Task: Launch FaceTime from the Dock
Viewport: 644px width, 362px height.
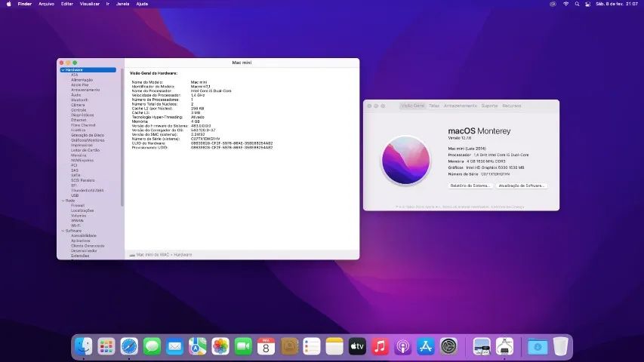Action: pyautogui.click(x=243, y=347)
